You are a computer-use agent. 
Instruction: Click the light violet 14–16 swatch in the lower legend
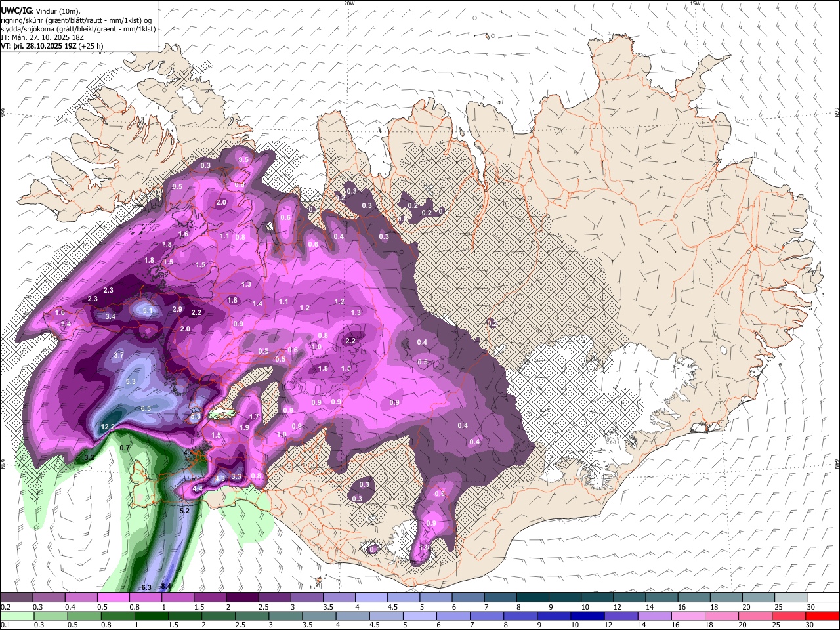[x=654, y=616]
